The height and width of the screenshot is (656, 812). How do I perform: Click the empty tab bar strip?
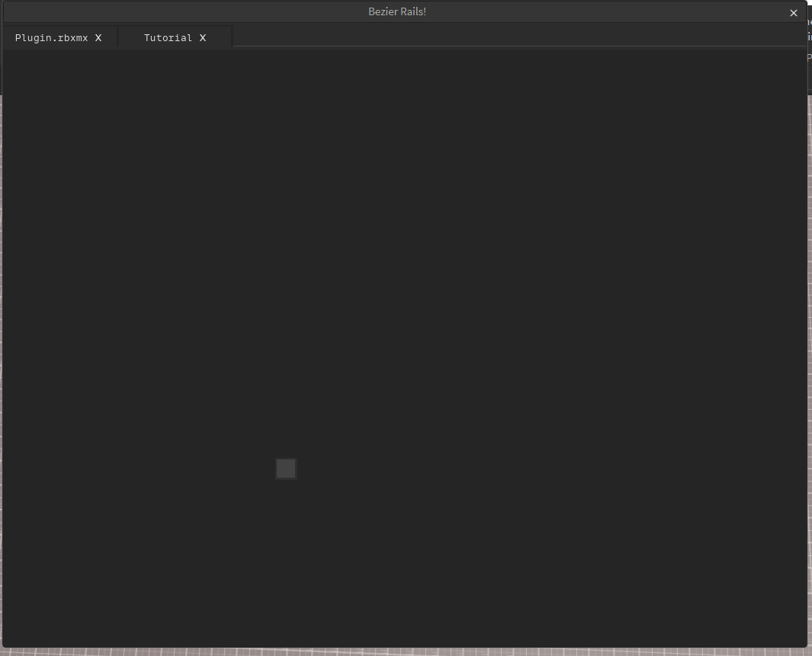click(x=457, y=37)
